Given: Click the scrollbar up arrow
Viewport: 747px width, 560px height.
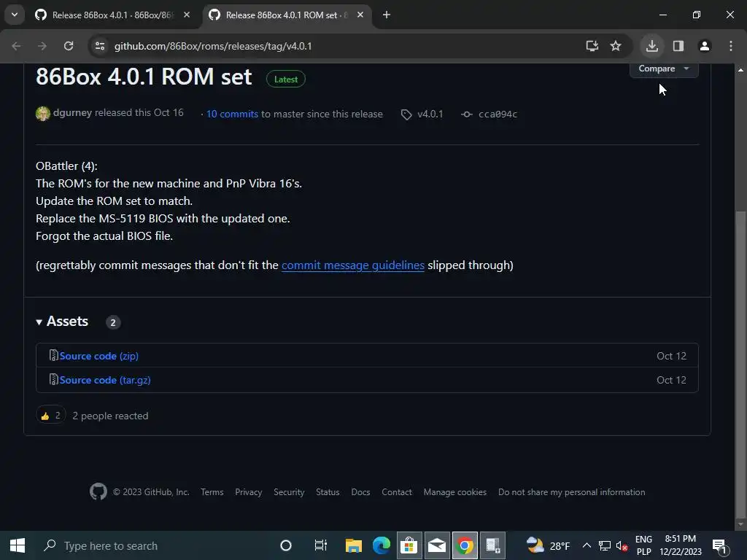Looking at the screenshot, I should pos(740,70).
